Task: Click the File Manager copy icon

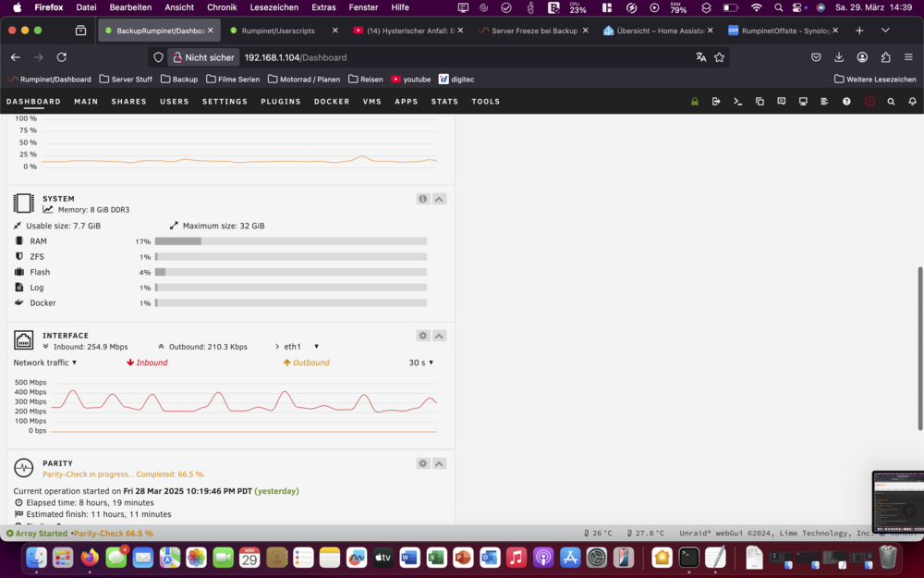Action: [x=760, y=102]
